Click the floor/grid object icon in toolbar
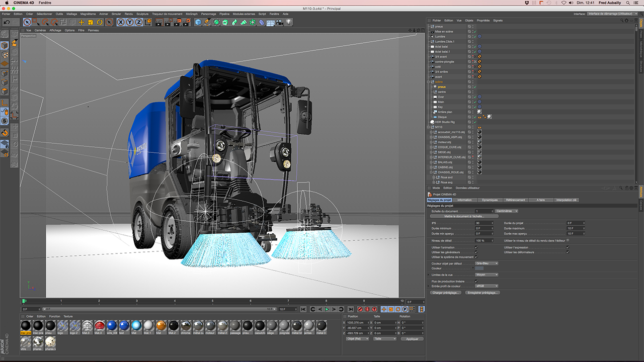The image size is (644, 362). point(271,22)
